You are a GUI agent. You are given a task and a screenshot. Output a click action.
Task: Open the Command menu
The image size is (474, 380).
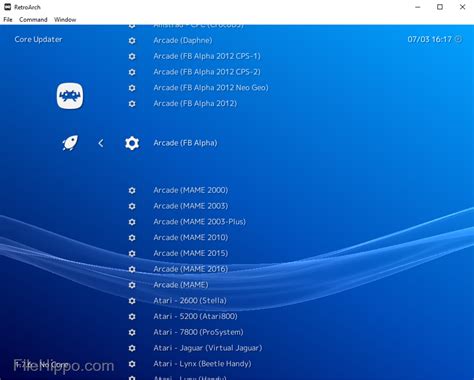point(33,20)
